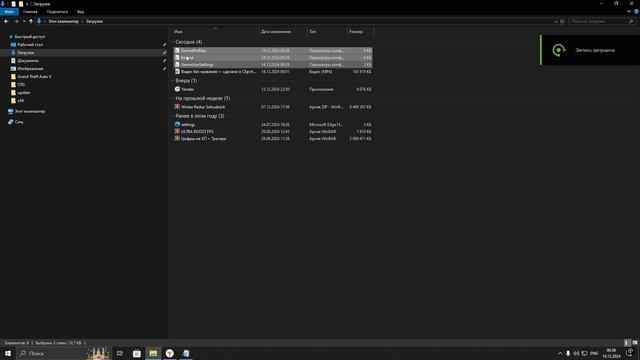Select the Winter Redux ZIP archive icon
This screenshot has height=360, width=640.
pyautogui.click(x=177, y=107)
